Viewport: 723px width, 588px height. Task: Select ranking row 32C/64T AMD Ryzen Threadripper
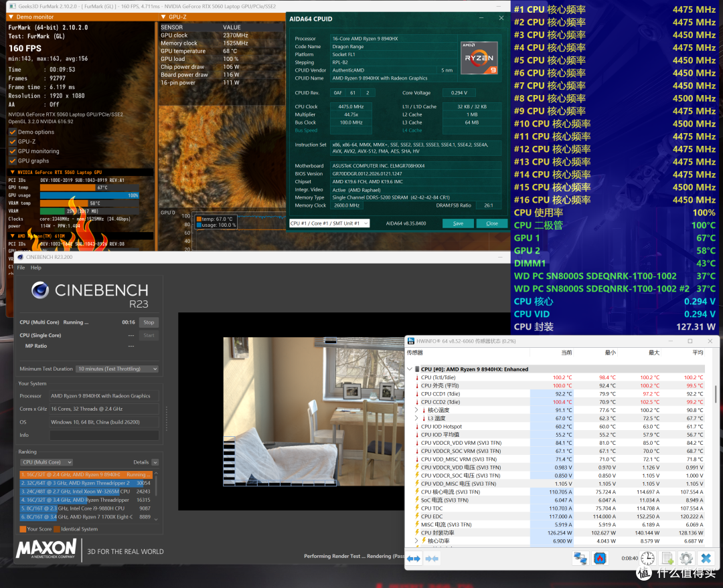coord(86,483)
